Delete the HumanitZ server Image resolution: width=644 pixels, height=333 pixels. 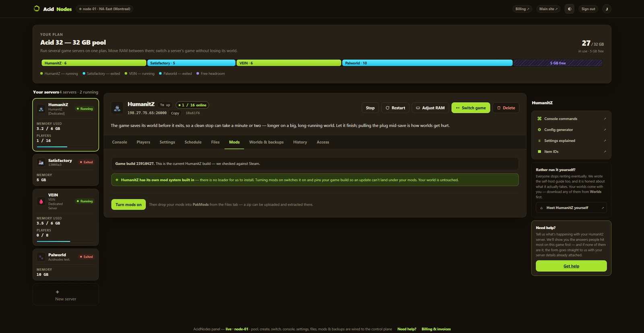click(506, 108)
